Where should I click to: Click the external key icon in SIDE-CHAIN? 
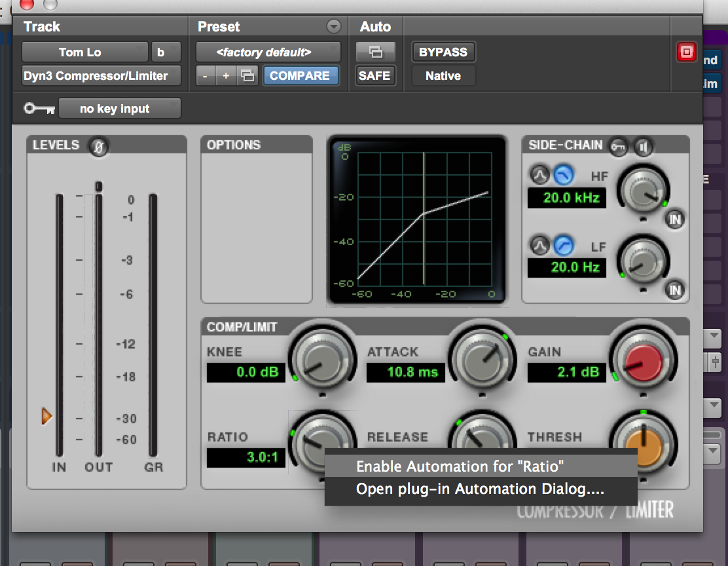(619, 147)
